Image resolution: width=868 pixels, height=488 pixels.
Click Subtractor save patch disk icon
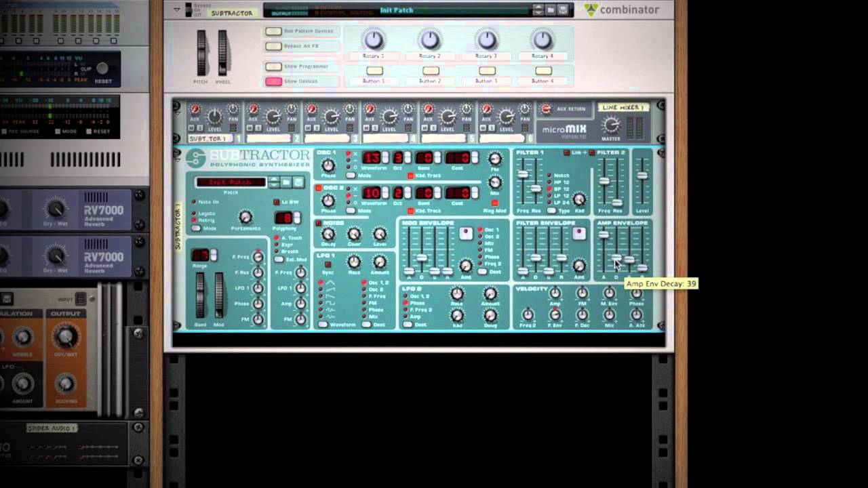pyautogui.click(x=298, y=182)
